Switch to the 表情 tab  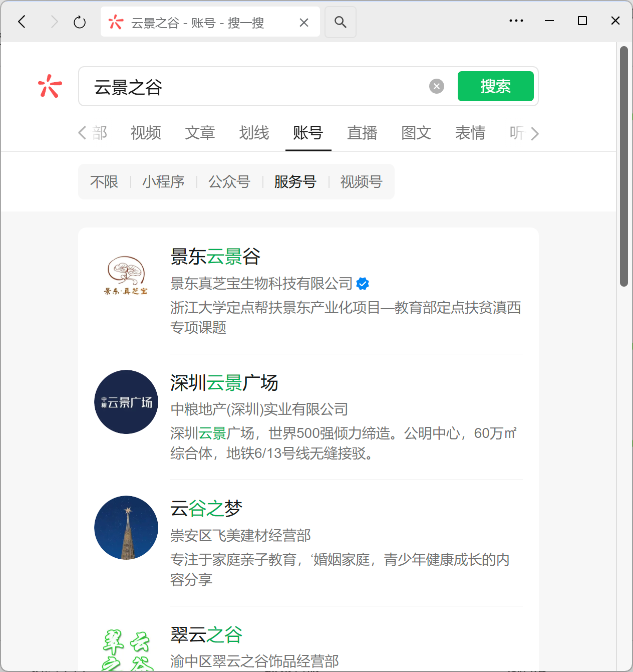(x=470, y=133)
